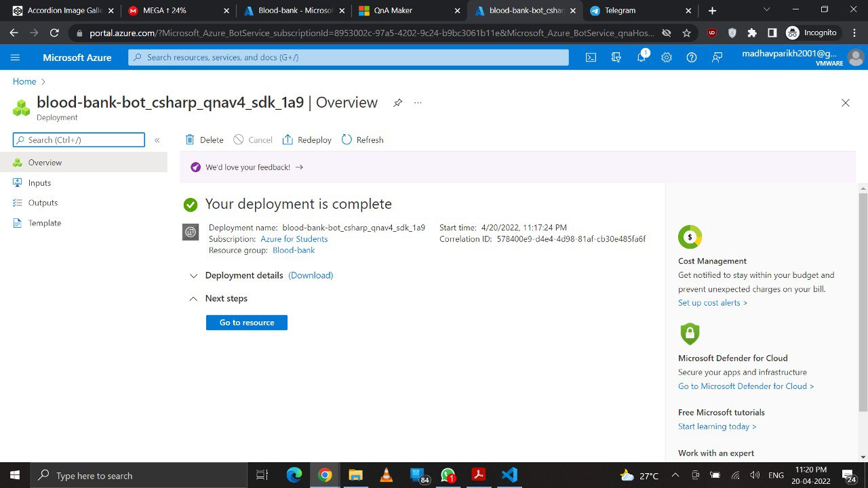Switch to the Telegram browser tab
The image size is (868, 488).
click(x=642, y=11)
